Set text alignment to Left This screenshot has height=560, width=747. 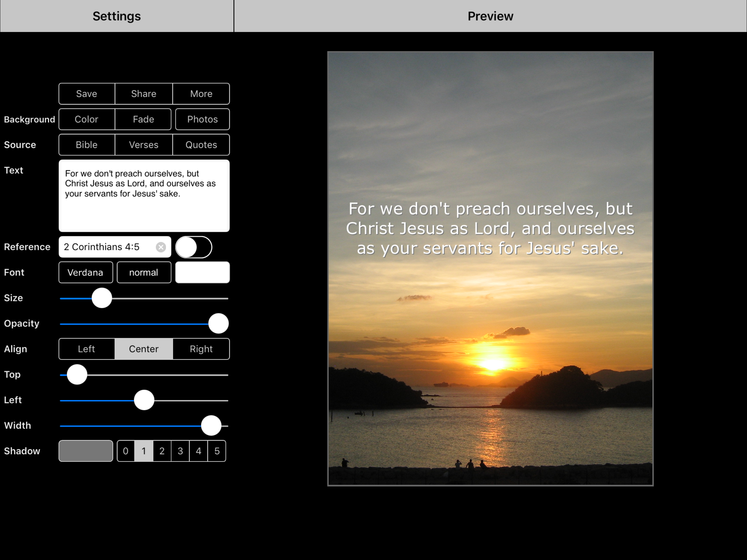pos(86,349)
